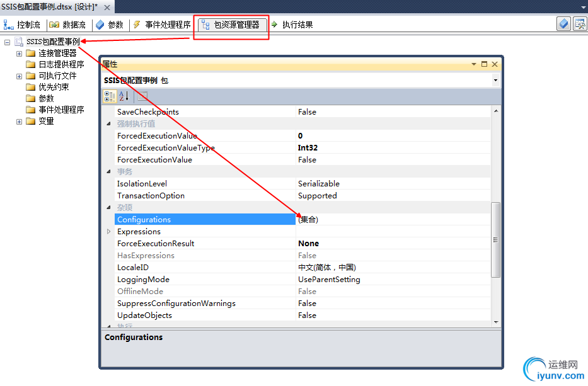Expand the 可执行文件 folder
The width and height of the screenshot is (588, 386).
coord(19,76)
